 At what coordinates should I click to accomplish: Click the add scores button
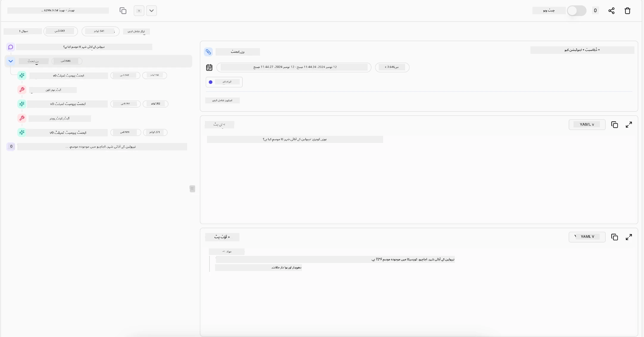pos(222,100)
